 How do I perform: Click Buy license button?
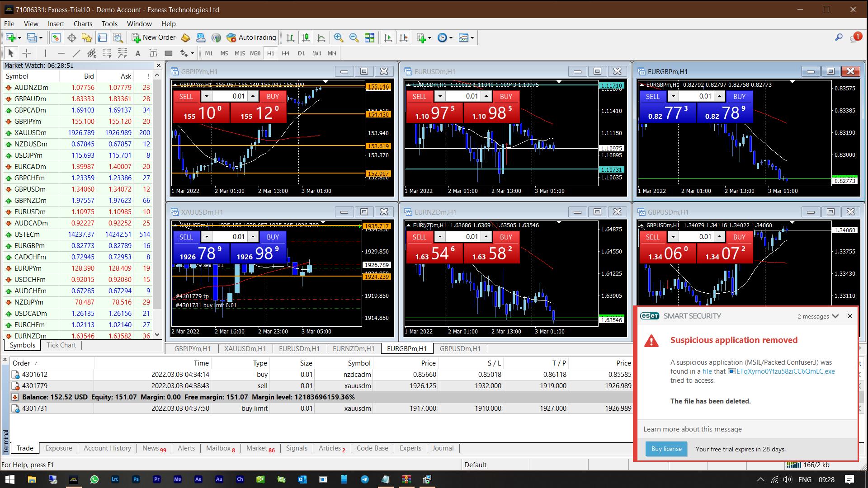(x=666, y=449)
